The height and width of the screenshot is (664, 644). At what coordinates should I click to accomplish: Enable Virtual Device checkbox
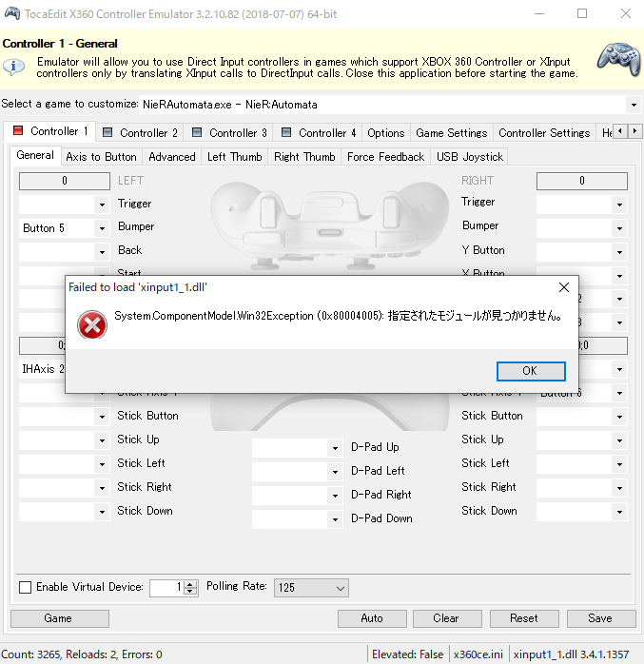coord(26,587)
